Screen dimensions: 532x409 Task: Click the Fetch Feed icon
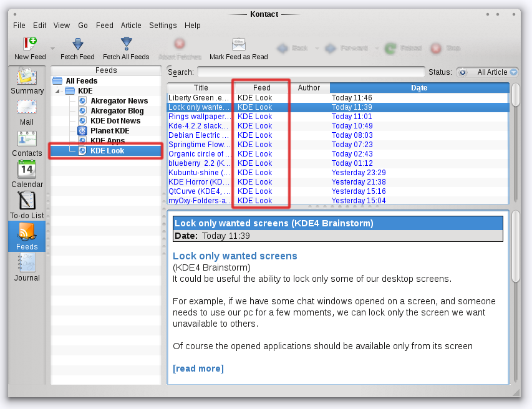tap(78, 44)
